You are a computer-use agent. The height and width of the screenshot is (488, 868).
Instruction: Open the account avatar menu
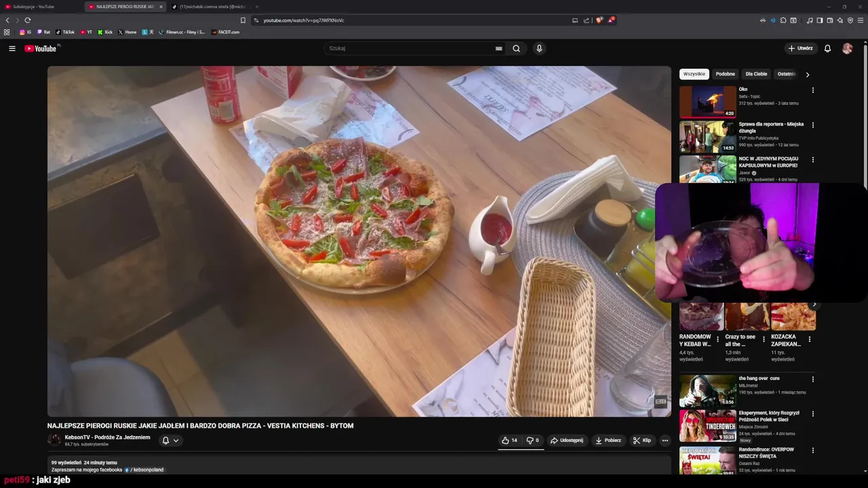(x=847, y=48)
